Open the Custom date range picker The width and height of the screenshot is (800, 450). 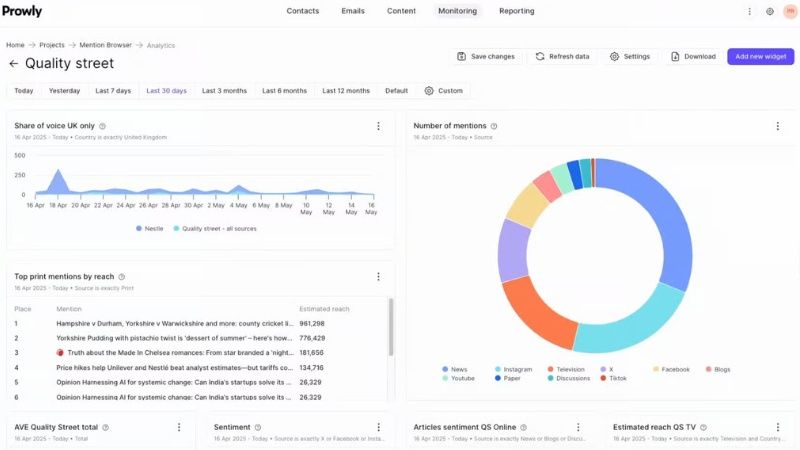pyautogui.click(x=443, y=91)
